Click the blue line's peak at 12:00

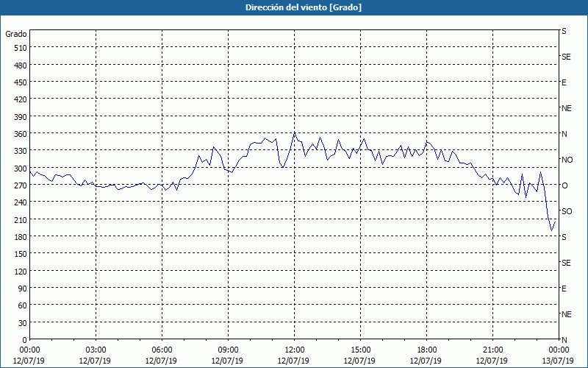coord(295,133)
